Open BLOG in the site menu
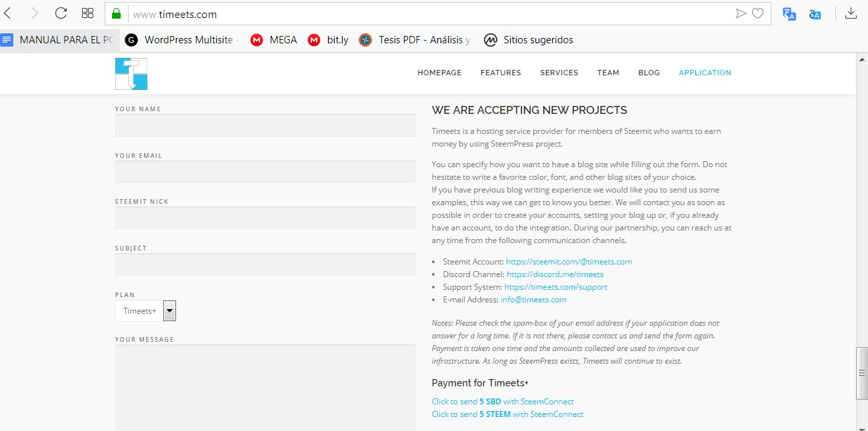 coord(649,73)
